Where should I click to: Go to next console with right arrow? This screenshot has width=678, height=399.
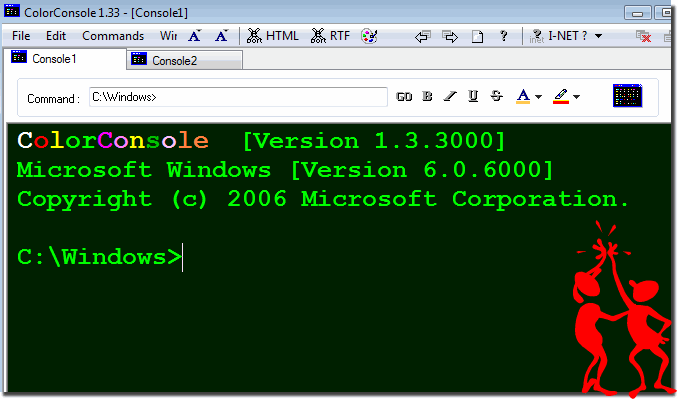point(450,36)
